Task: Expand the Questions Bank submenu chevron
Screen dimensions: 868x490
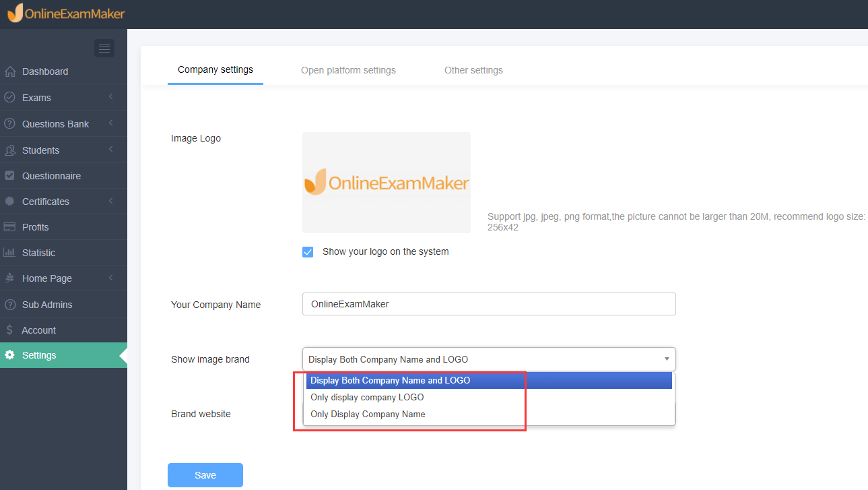Action: coord(110,124)
